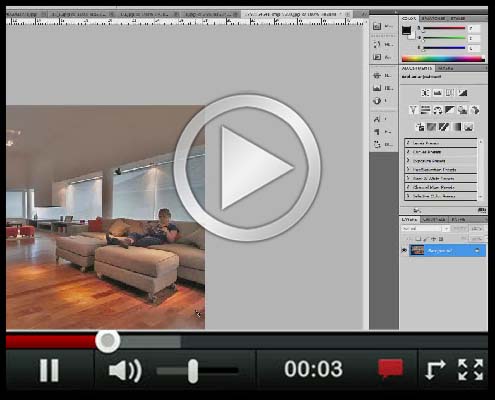
Task: Click the presets list scroll down arrow
Action: (481, 197)
